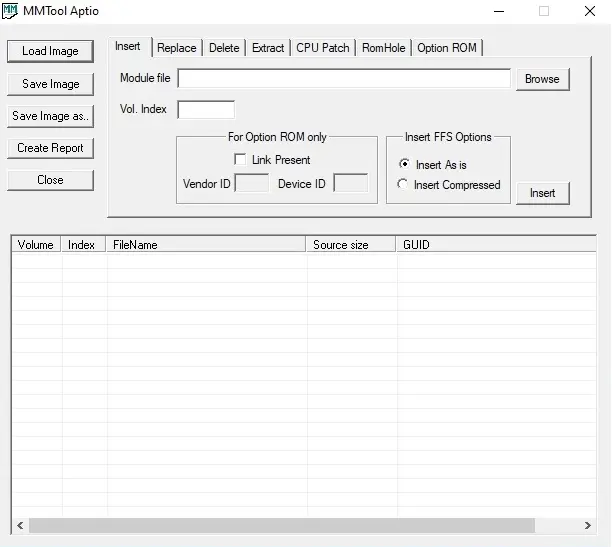612x547 pixels.
Task: Click the horizontal scrollbar right arrow
Action: pos(588,526)
